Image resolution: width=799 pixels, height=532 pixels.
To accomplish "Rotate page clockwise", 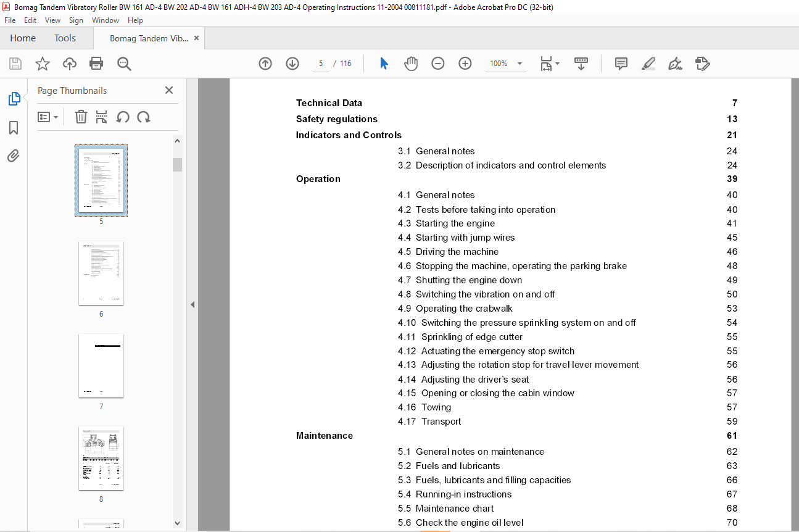I will pyautogui.click(x=144, y=117).
